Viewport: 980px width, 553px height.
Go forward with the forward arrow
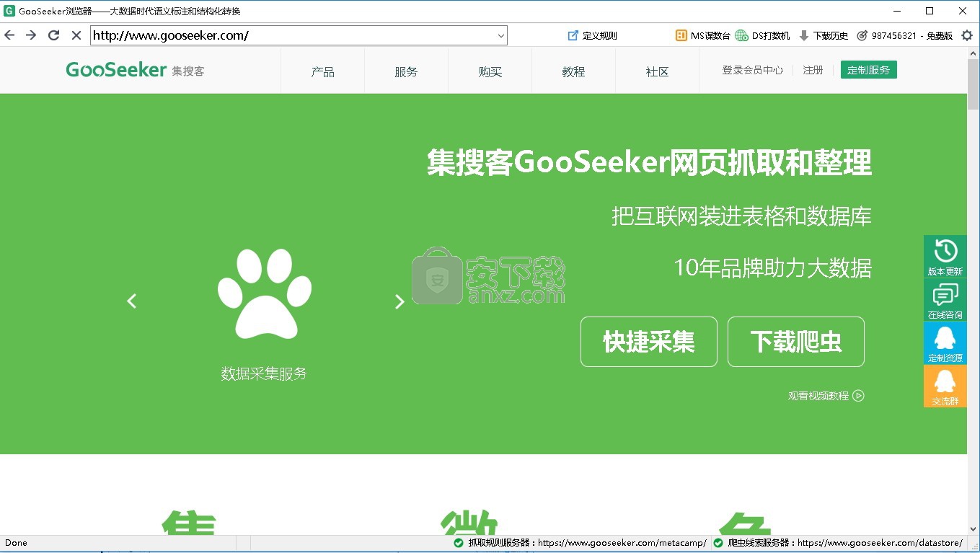click(x=31, y=35)
